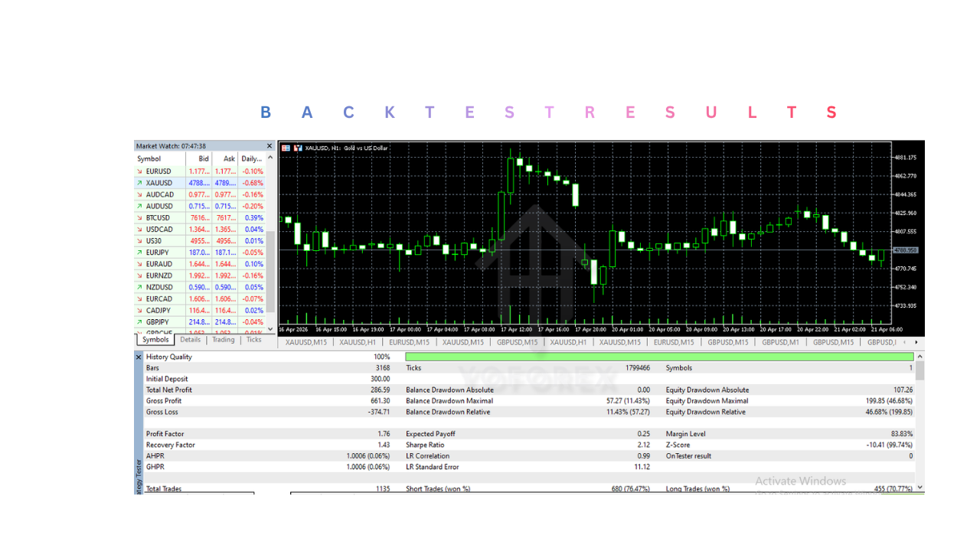This screenshot has width=980, height=551.
Task: Close the Market Watch panel
Action: tap(269, 146)
